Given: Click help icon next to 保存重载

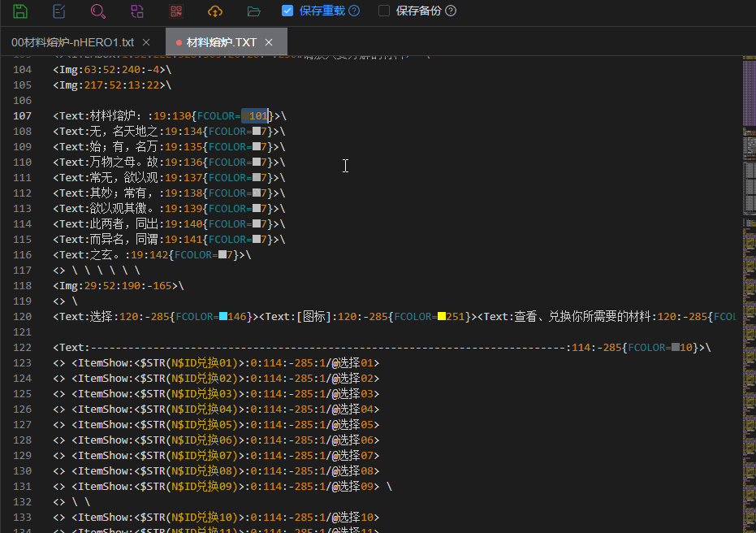Looking at the screenshot, I should (x=354, y=11).
